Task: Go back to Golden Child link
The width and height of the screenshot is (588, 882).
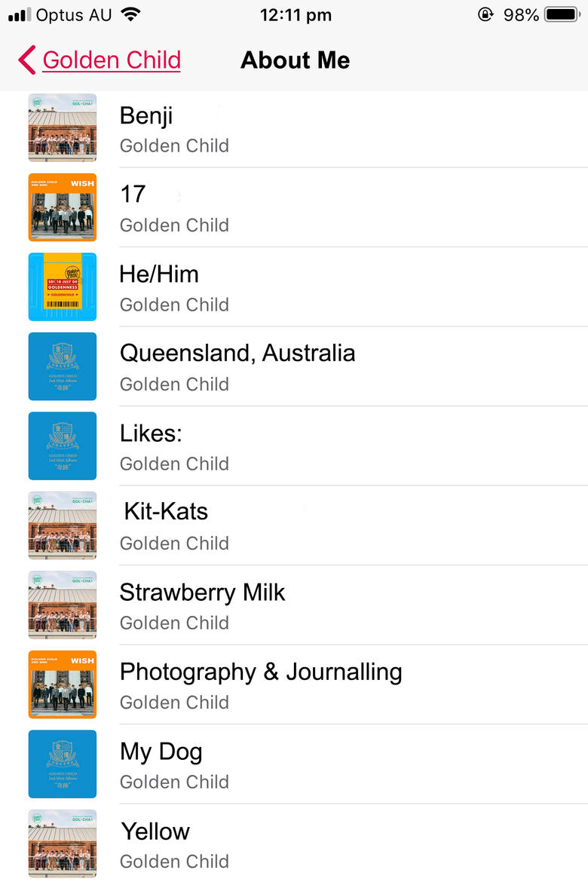Action: [112, 60]
